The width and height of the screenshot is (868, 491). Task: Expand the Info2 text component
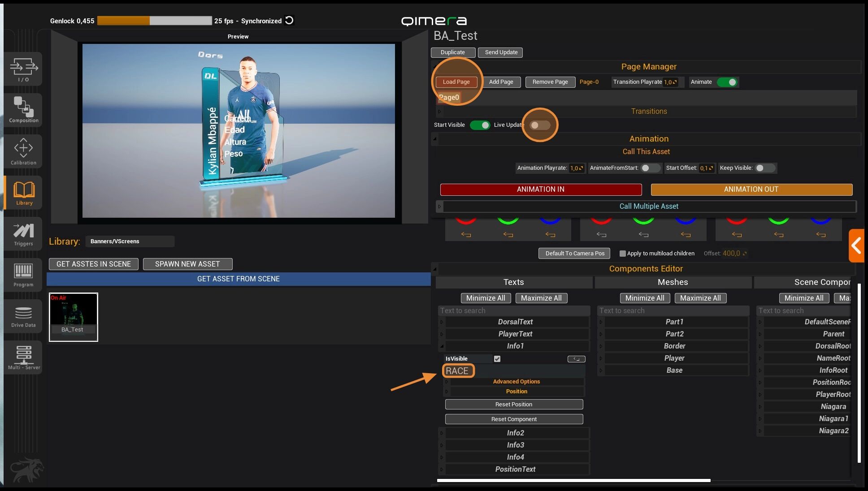[515, 433]
